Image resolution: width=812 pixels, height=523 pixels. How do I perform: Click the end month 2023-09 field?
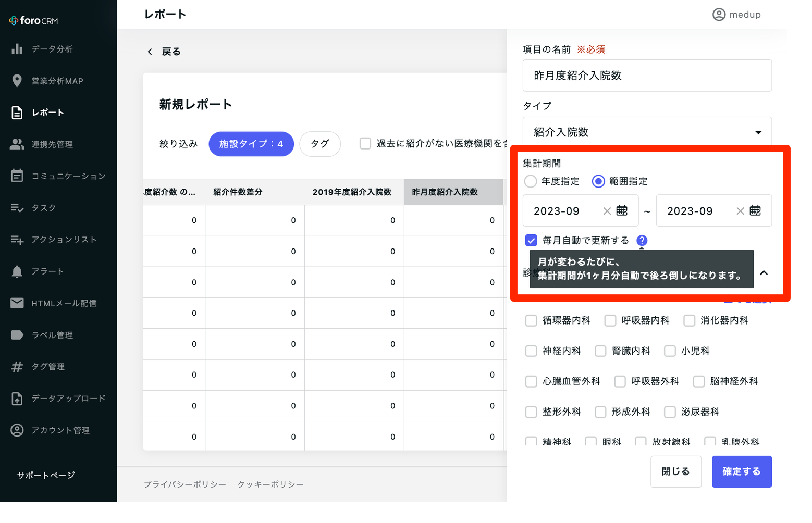[713, 210]
